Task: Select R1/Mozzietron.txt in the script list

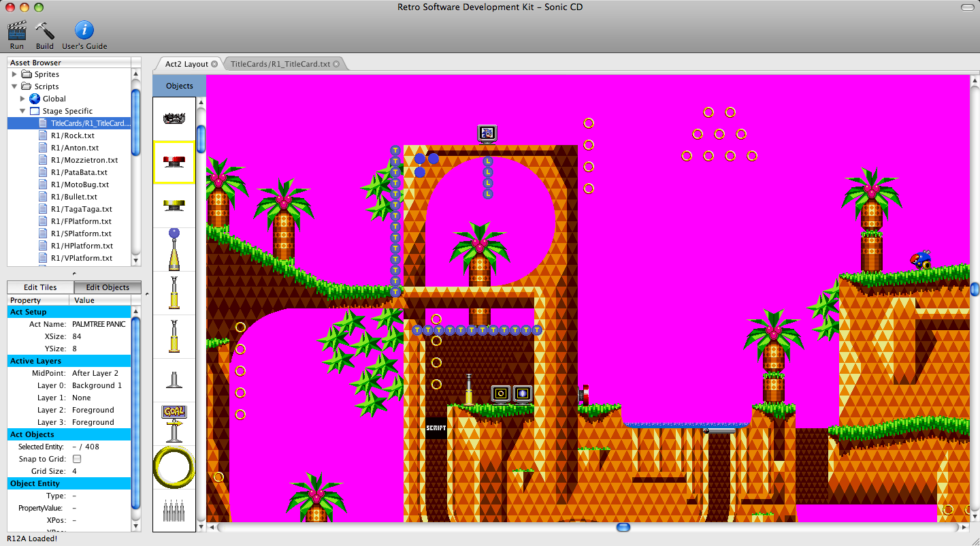Action: pos(84,160)
